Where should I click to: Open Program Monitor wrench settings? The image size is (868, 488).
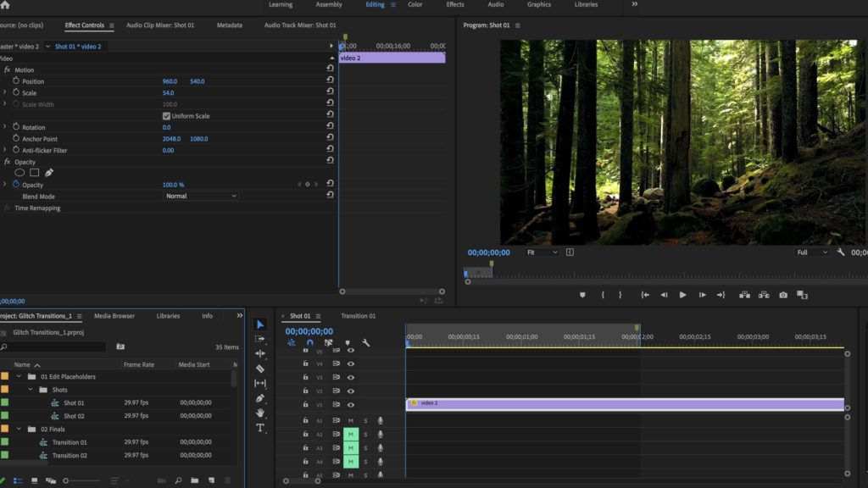[841, 252]
